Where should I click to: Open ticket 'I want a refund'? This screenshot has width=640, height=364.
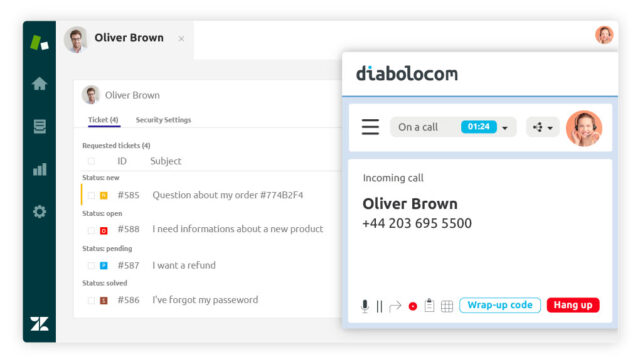coord(184,265)
